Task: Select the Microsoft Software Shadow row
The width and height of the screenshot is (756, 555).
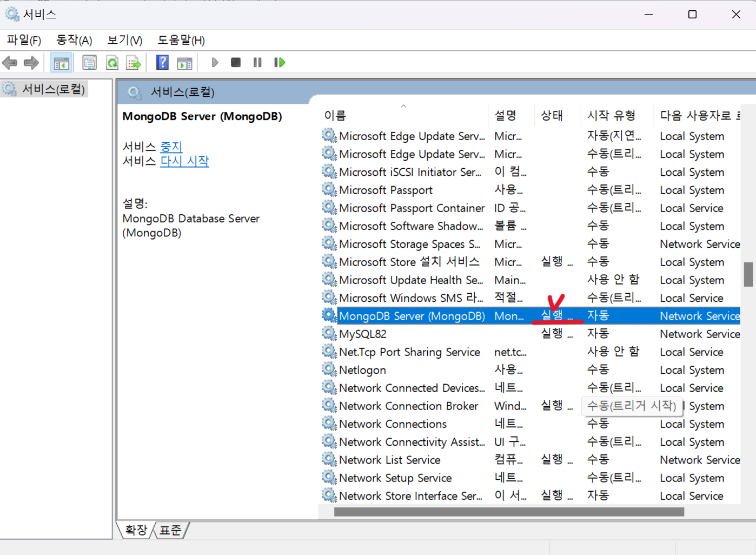Action: (530, 226)
